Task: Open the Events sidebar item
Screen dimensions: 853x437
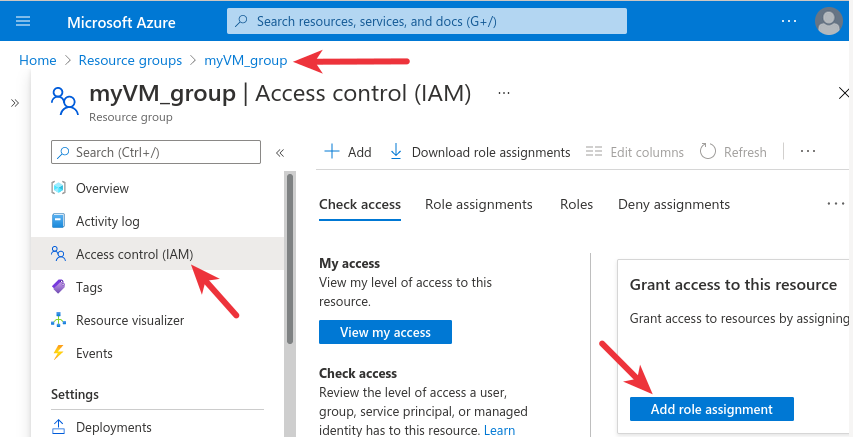Action: (x=94, y=353)
